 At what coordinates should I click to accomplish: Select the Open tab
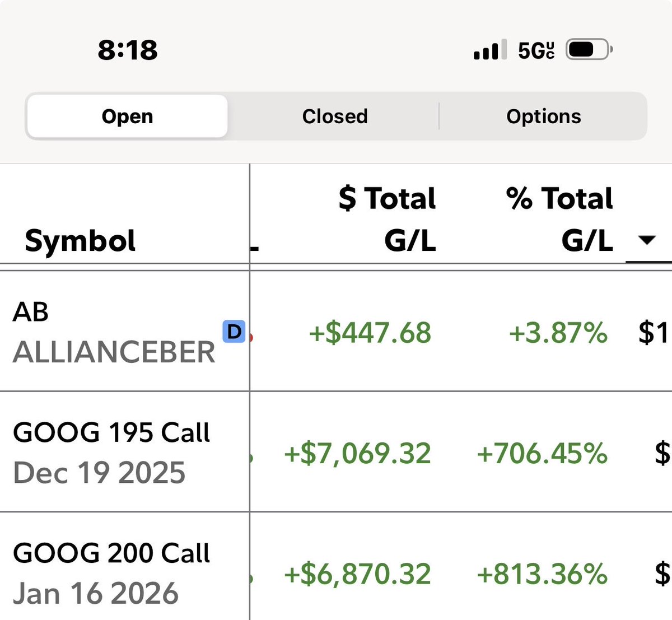tap(127, 116)
